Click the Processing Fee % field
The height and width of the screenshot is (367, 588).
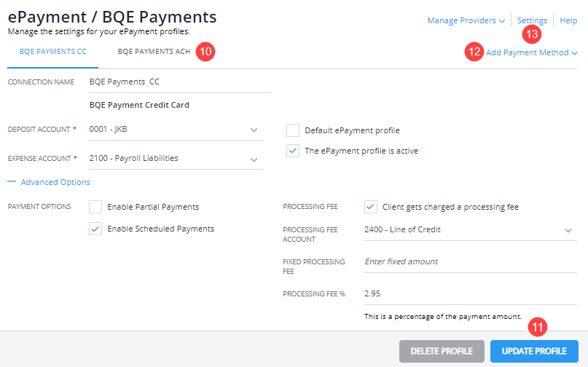pos(470,294)
